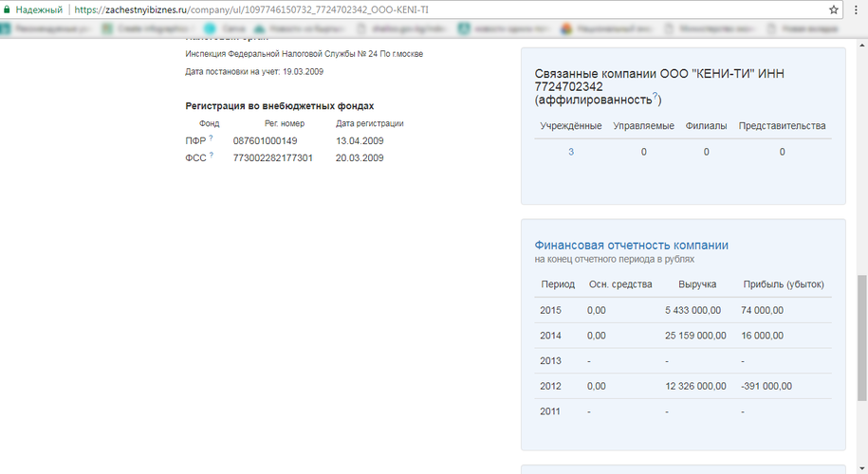The height and width of the screenshot is (474, 868).
Task: Click Прибыль (убыток) column header
Action: point(784,284)
